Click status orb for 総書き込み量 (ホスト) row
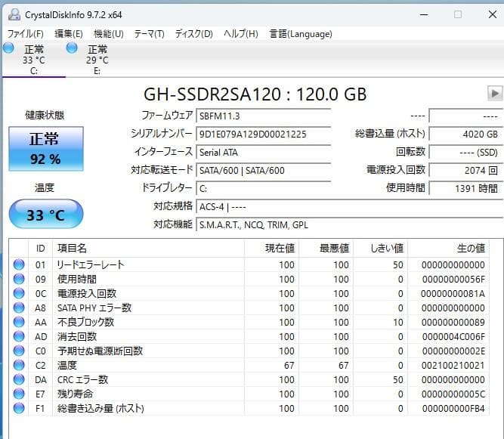The image size is (504, 439). pyautogui.click(x=19, y=408)
